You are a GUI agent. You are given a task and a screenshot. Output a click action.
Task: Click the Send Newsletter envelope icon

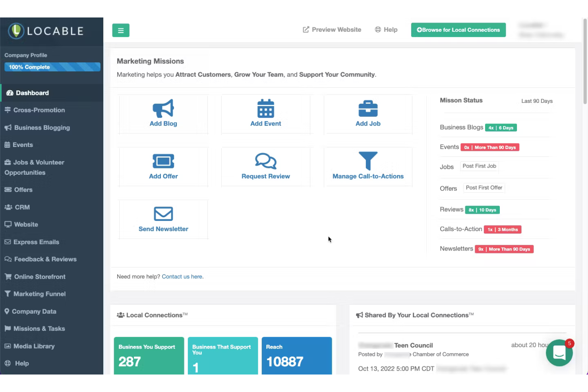point(163,214)
